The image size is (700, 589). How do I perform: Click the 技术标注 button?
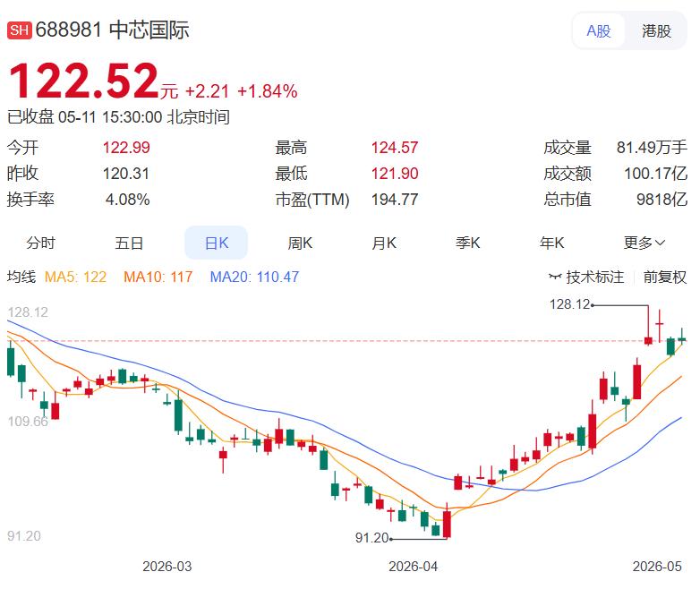click(x=586, y=277)
